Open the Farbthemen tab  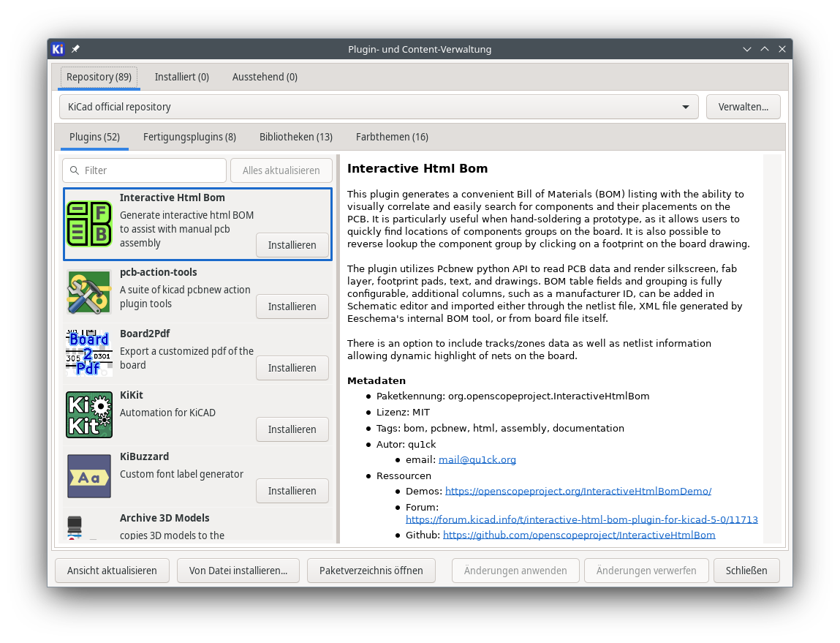click(392, 137)
